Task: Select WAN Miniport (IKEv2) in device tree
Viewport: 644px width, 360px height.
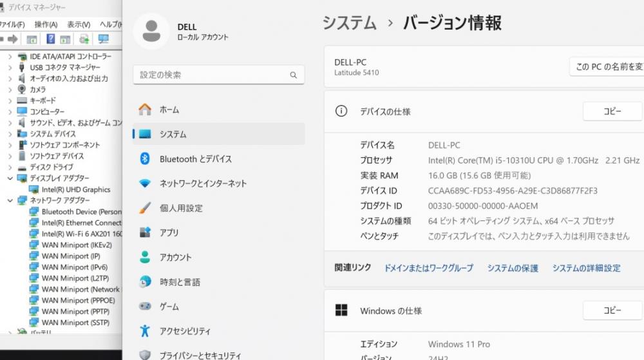Action: coord(77,245)
